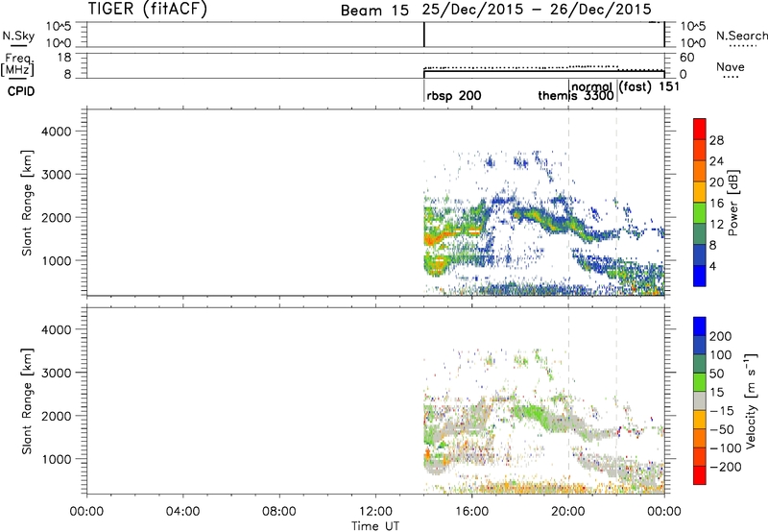Pick the bright blue bottom segment of Power colorbar

coord(700,276)
